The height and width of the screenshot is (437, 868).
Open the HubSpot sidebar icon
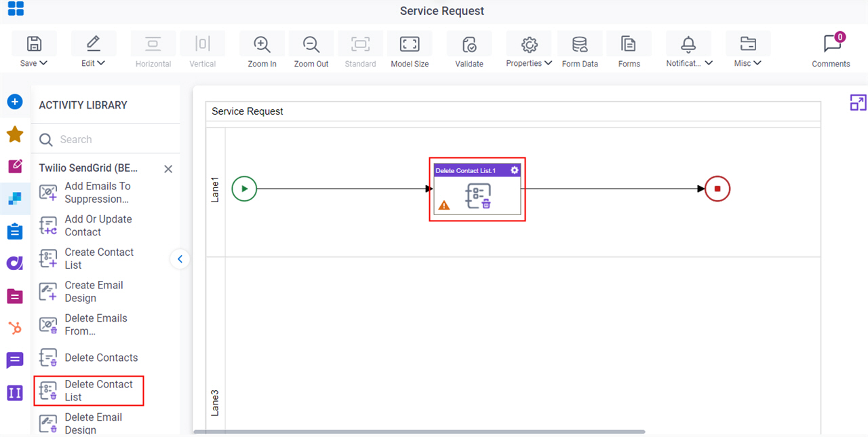pos(15,328)
